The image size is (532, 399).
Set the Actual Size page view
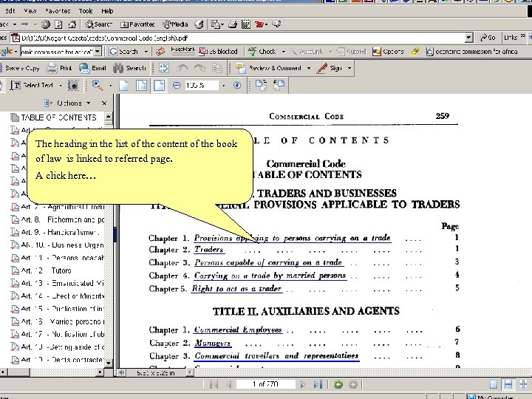124,85
